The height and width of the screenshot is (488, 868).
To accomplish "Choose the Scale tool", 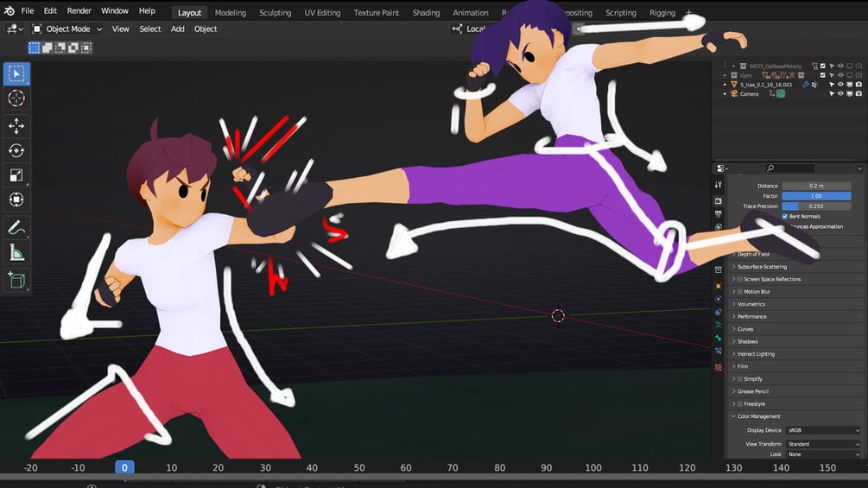I will 16,175.
